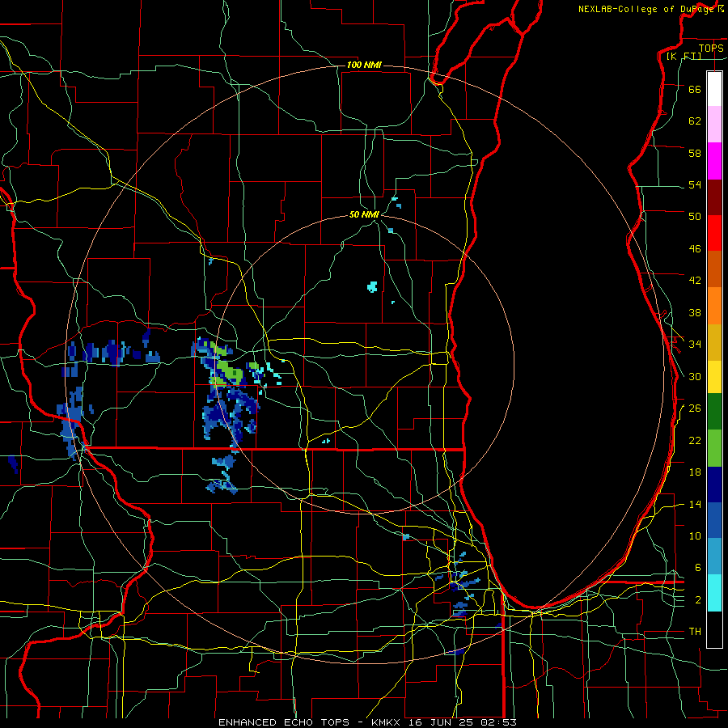Click the '22' legend value
The height and width of the screenshot is (728, 728).
pos(695,440)
